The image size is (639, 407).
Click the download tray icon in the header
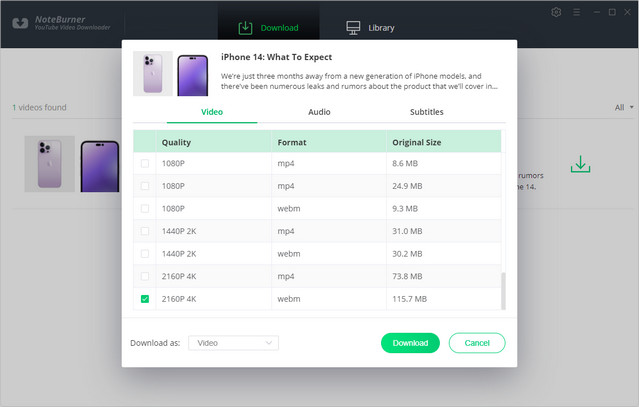(x=245, y=28)
